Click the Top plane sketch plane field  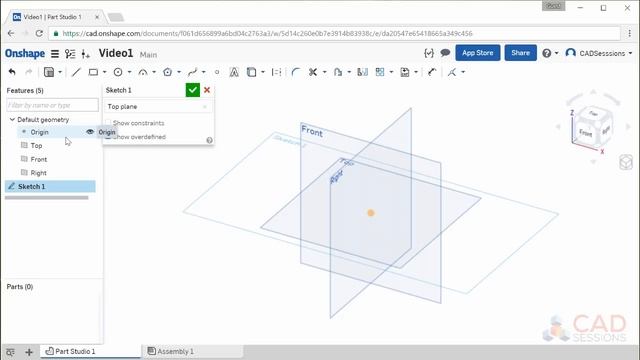coord(158,107)
